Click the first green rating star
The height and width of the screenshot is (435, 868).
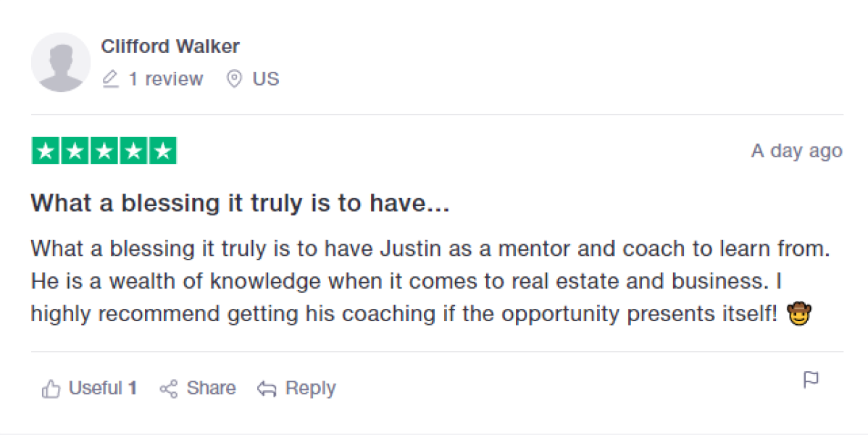46,151
